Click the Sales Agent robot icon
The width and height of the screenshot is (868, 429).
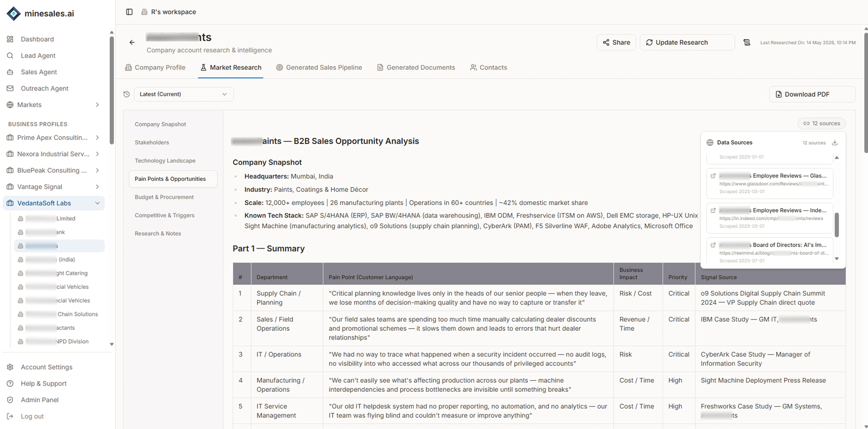10,72
